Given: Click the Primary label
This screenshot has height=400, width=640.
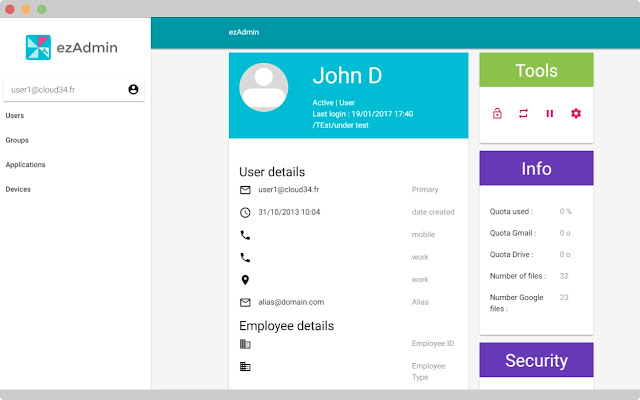Looking at the screenshot, I should [425, 190].
